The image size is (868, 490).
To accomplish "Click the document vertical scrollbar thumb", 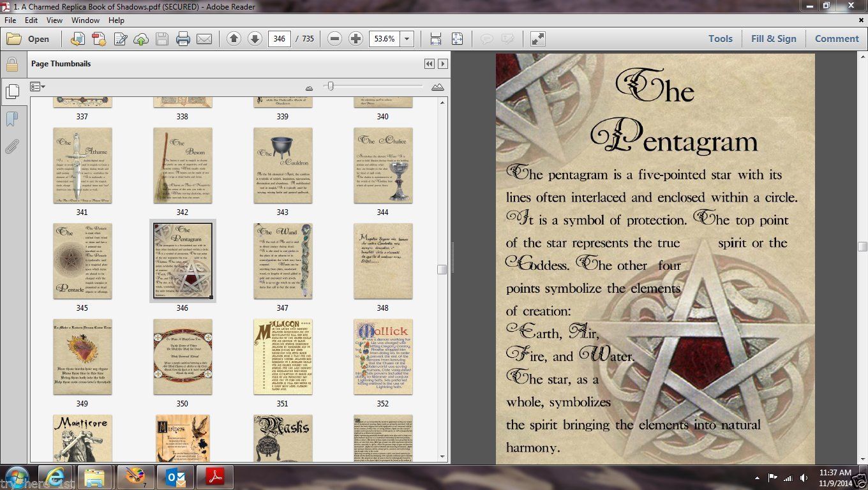I will (x=862, y=247).
